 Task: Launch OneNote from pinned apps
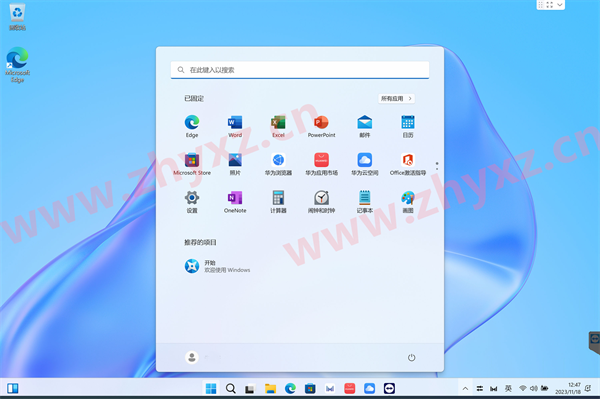235,202
